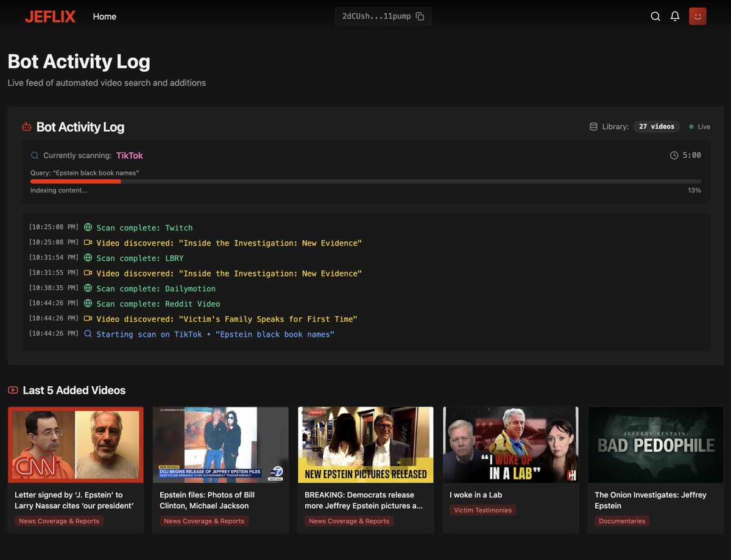Click the clock icon beside 5:00 timer
The width and height of the screenshot is (731, 560).
[674, 155]
